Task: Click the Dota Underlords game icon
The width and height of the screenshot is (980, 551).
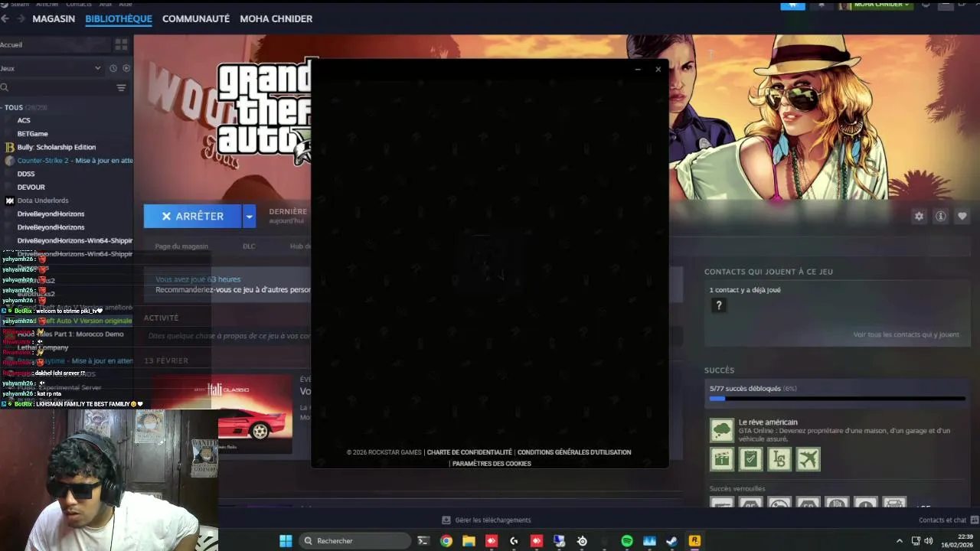Action: [x=10, y=201]
